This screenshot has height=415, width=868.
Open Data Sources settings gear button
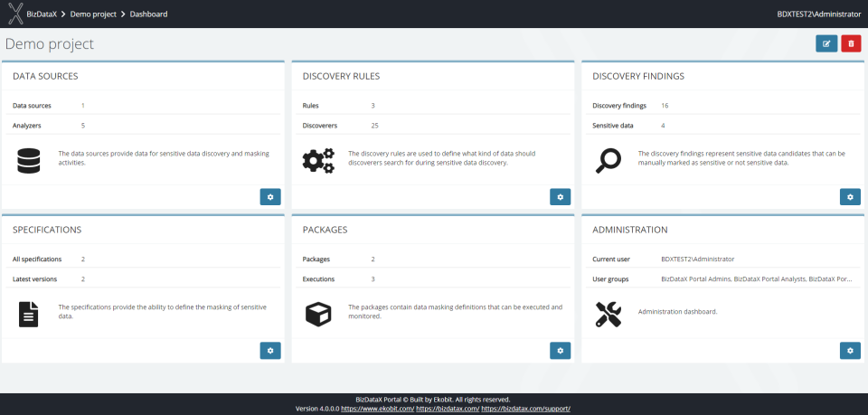pos(270,197)
